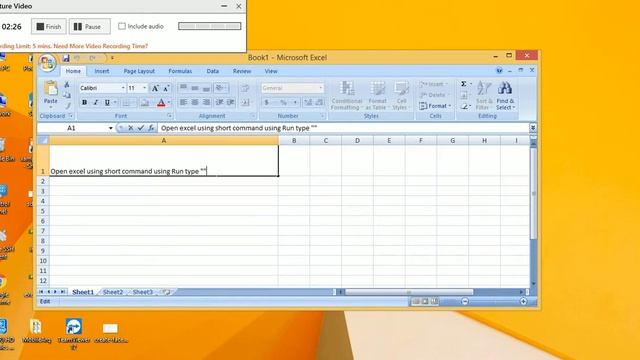Click the formula bar text field

pyautogui.click(x=343, y=128)
